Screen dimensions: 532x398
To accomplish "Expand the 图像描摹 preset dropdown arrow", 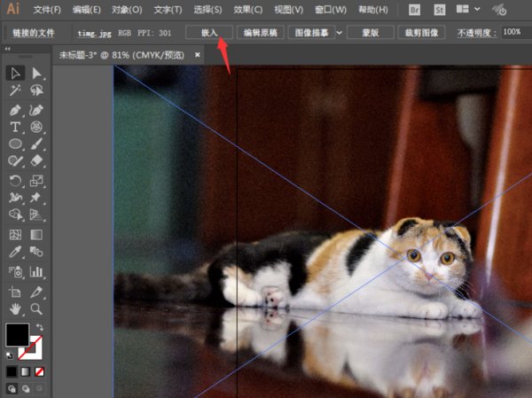I will (340, 33).
